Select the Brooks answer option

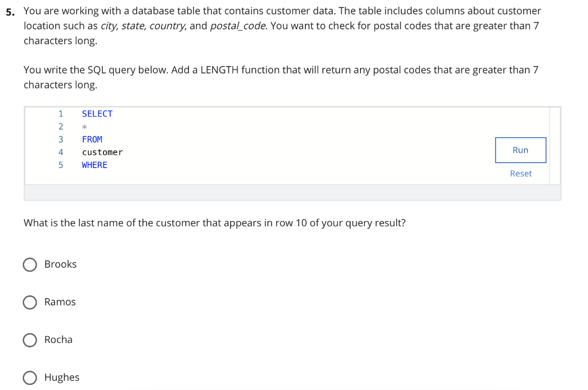pos(30,264)
